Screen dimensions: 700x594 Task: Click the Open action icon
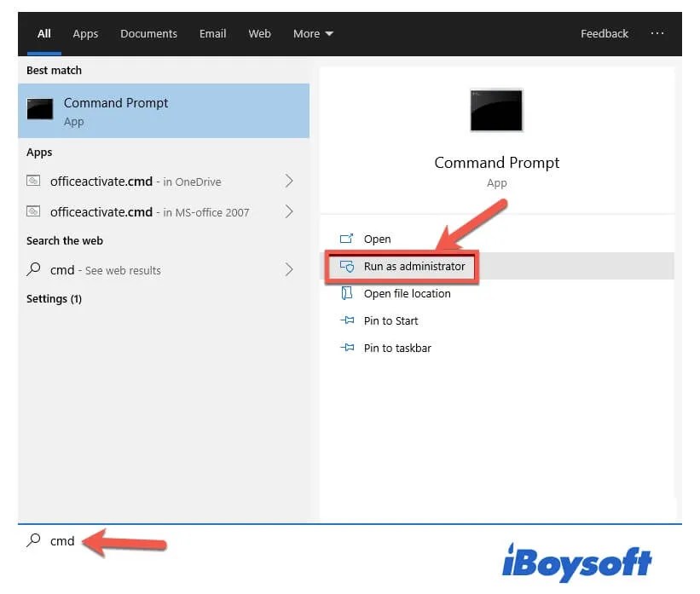(346, 239)
